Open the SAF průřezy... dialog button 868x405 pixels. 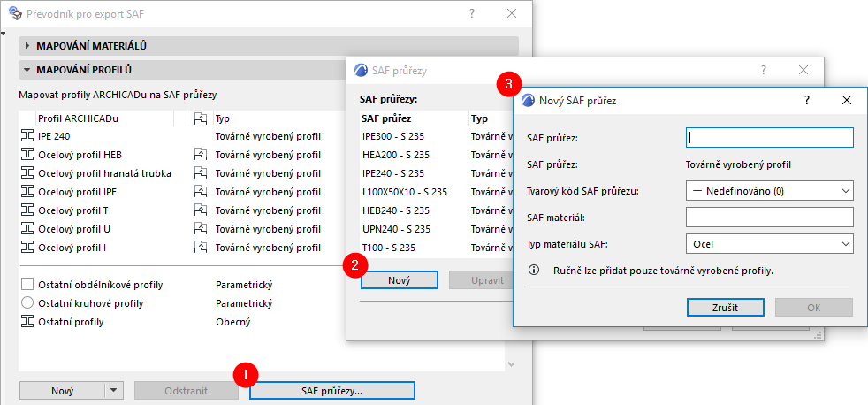tap(332, 391)
